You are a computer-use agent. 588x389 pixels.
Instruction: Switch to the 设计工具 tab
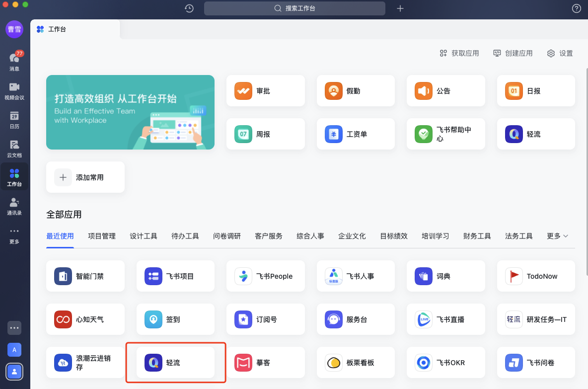[143, 236]
